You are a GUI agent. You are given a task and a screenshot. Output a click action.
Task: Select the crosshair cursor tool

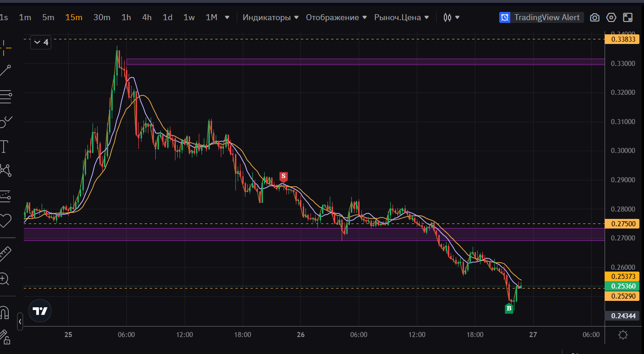point(5,47)
